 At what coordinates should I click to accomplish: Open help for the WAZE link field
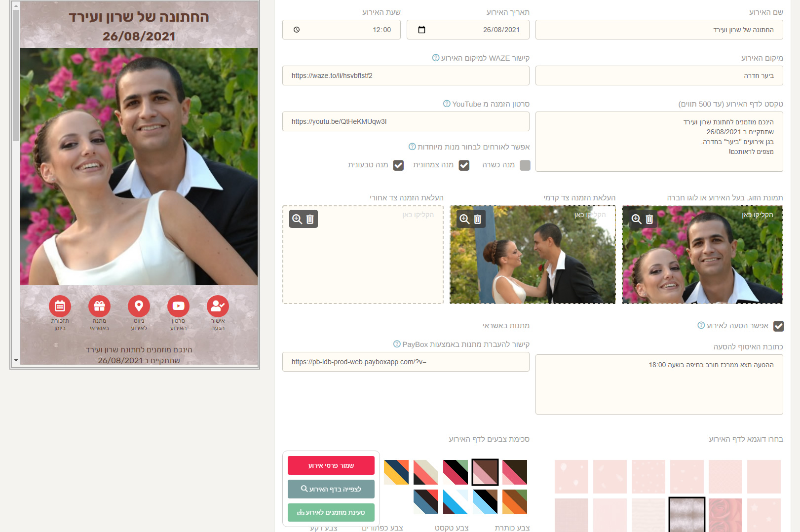coord(436,58)
